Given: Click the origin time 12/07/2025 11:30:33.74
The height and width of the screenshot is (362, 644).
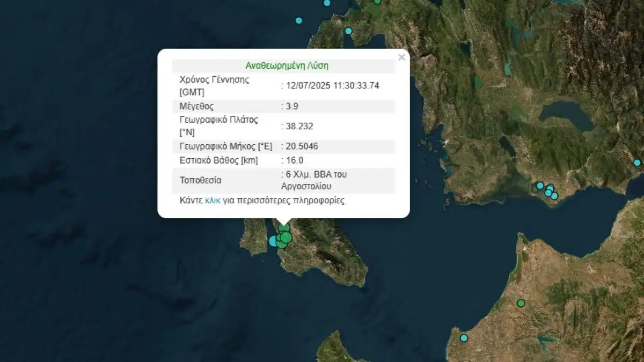Looking at the screenshot, I should point(331,85).
